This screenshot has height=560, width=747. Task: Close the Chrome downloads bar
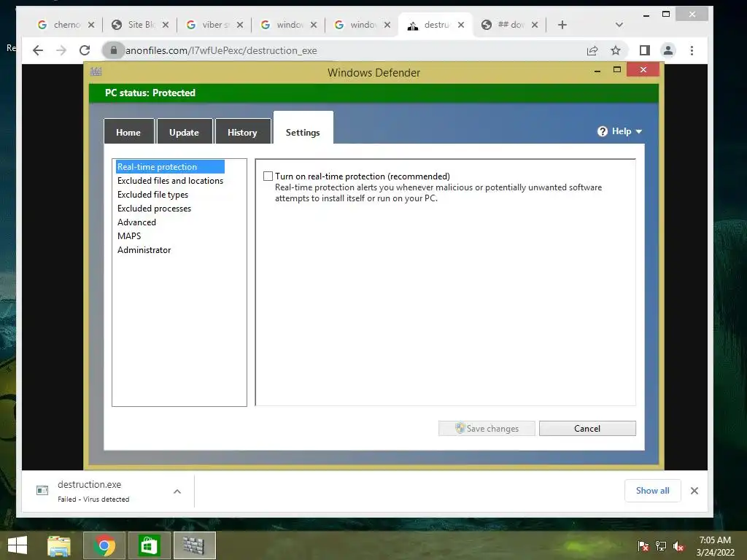pos(694,491)
